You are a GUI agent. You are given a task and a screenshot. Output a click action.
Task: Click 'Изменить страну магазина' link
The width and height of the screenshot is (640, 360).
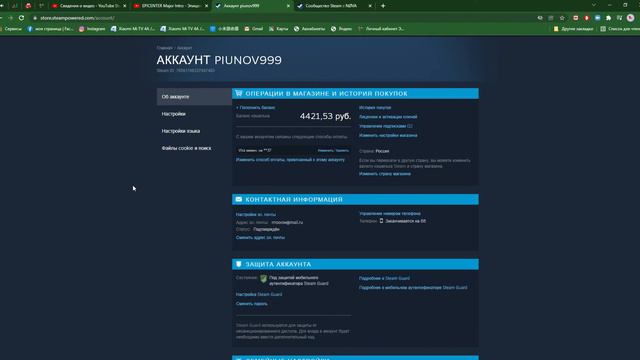tap(385, 173)
